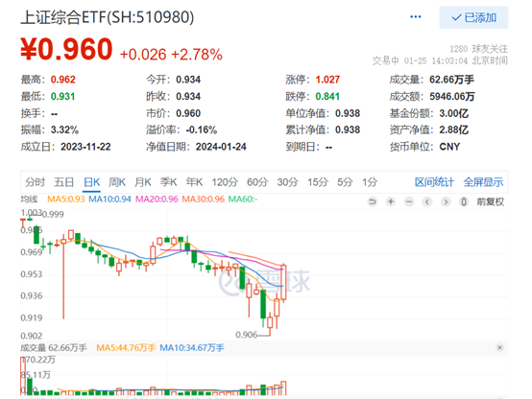Open the three-dot more options menu
This screenshot has width=532, height=399.
coord(415,16)
